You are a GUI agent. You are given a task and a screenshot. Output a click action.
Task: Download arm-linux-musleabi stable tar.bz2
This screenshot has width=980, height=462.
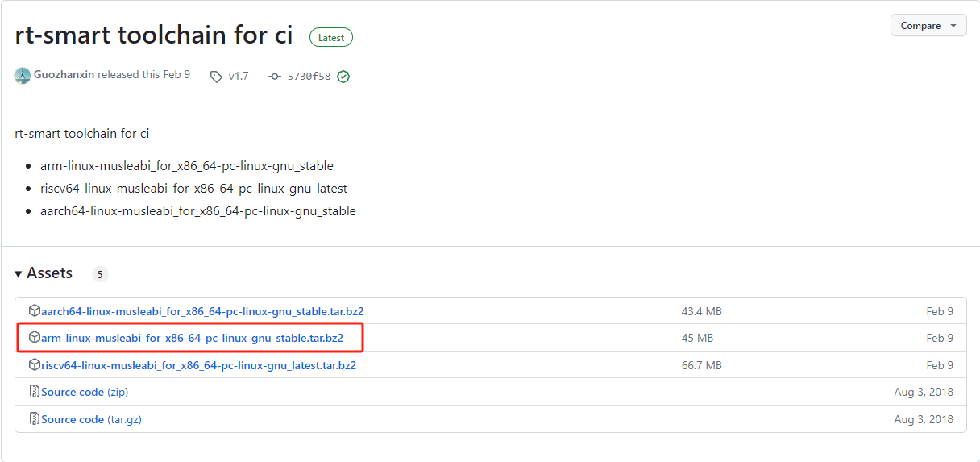tap(192, 338)
